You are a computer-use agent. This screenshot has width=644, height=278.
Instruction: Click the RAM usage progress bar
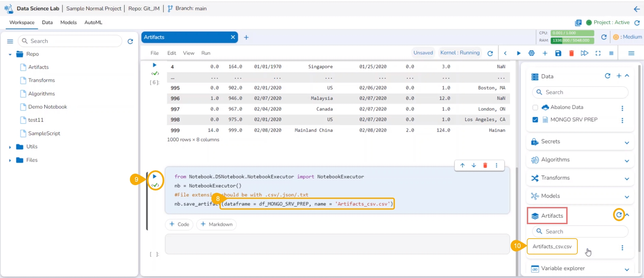[x=572, y=40]
